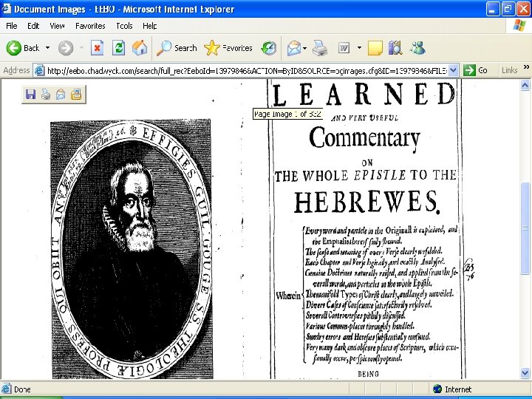Close the Internet Explorer window

tap(524, 9)
